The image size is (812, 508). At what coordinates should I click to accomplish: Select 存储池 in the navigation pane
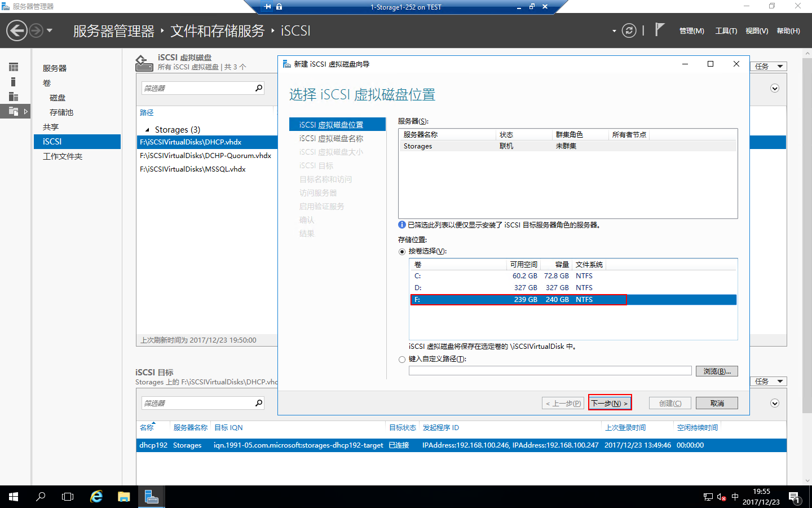[61, 112]
